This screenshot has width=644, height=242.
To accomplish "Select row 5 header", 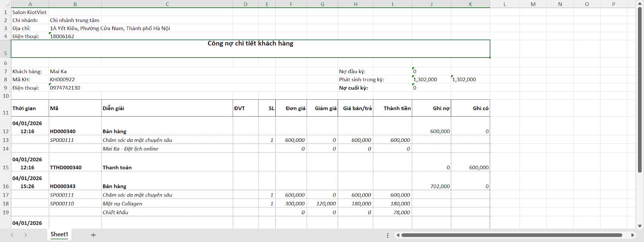I will [x=6, y=49].
